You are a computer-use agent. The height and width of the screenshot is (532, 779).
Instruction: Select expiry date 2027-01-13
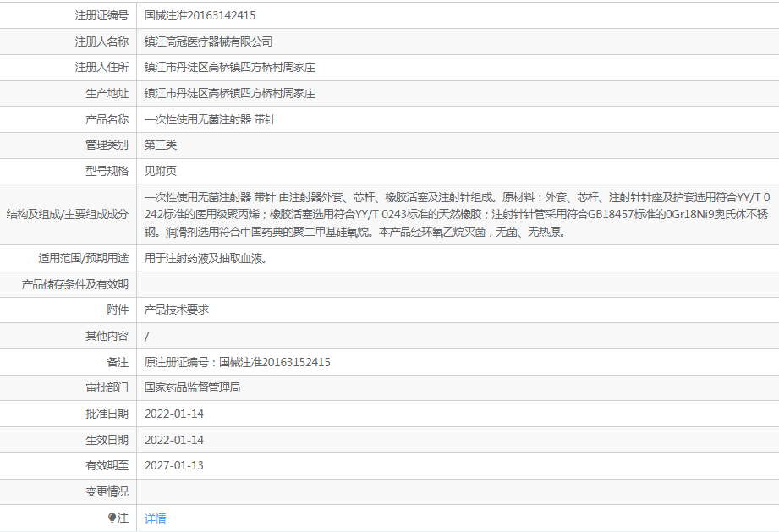coord(174,465)
